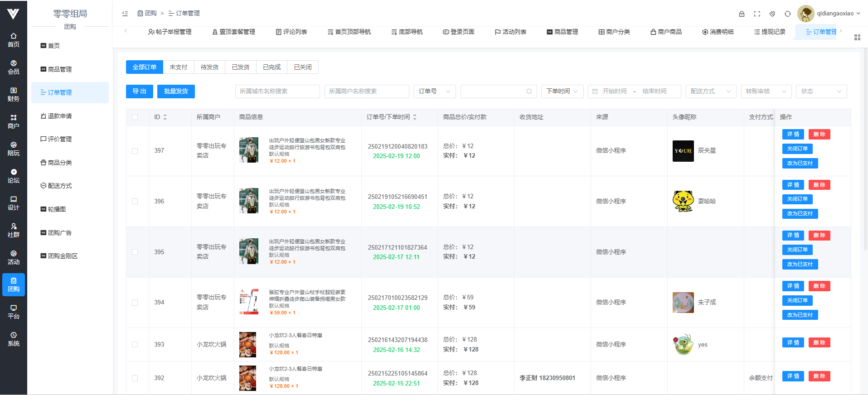Check the row checkbox for order 394
Viewport: 868px width, 395px height.
point(135,303)
